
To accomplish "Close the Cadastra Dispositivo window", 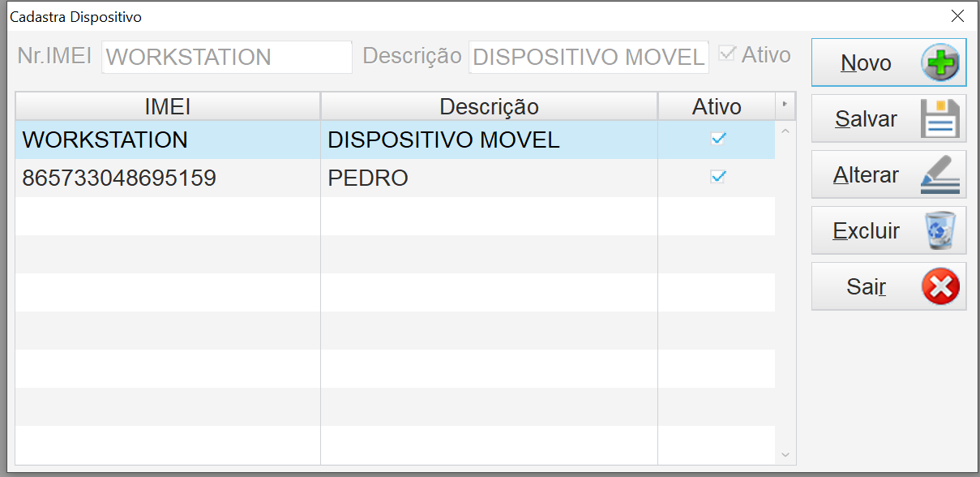I will pyautogui.click(x=957, y=15).
